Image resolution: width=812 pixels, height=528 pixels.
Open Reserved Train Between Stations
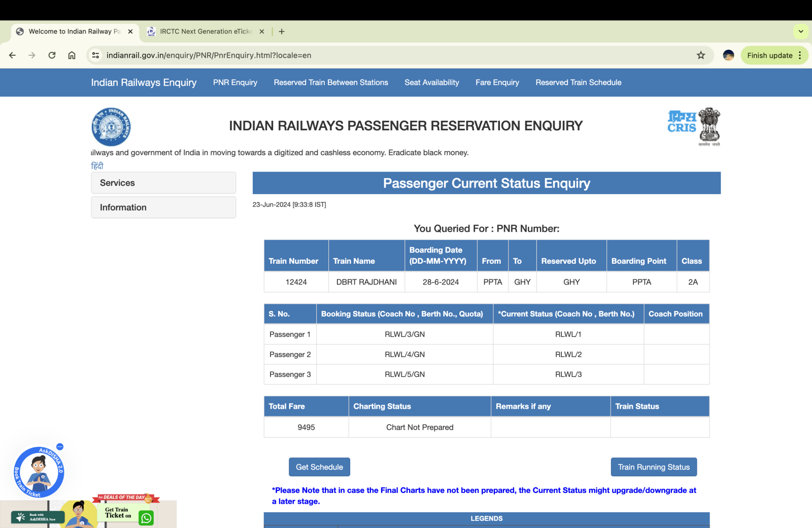[x=331, y=83]
